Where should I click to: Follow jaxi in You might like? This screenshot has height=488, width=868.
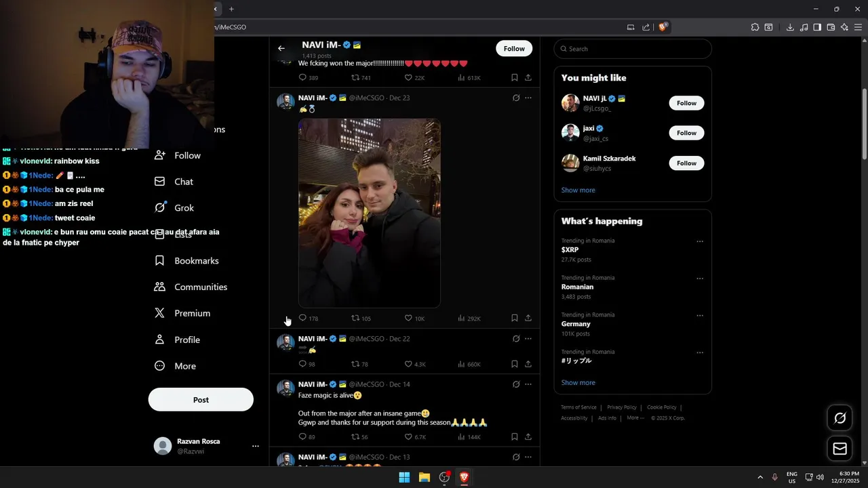click(x=686, y=133)
